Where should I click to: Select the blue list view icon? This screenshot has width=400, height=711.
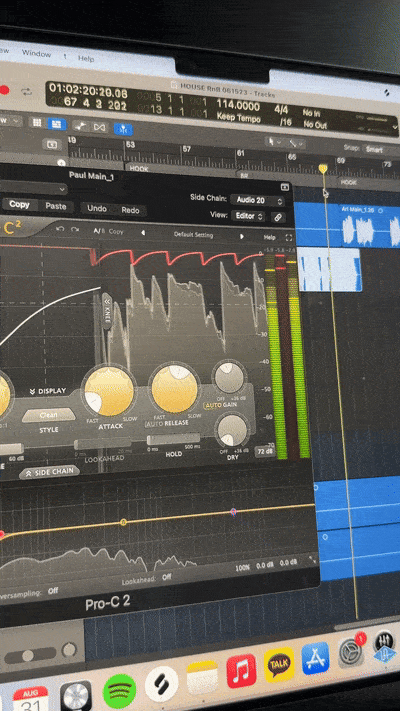(57, 124)
